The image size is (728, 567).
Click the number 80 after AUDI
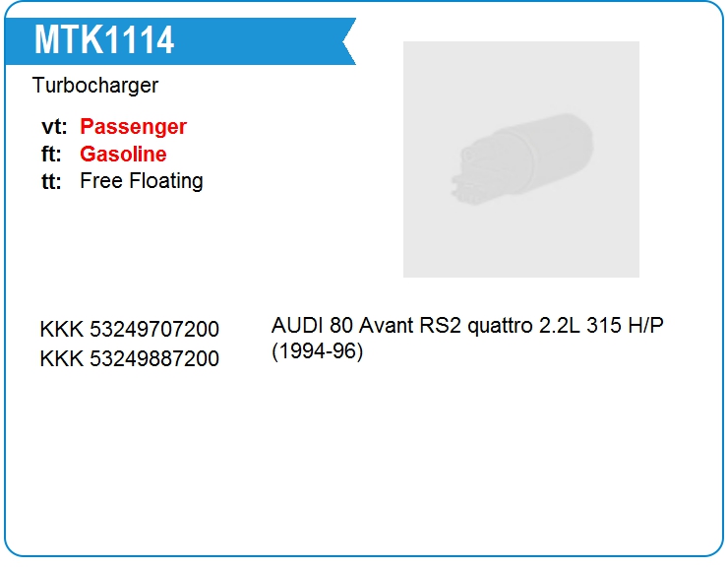point(341,326)
